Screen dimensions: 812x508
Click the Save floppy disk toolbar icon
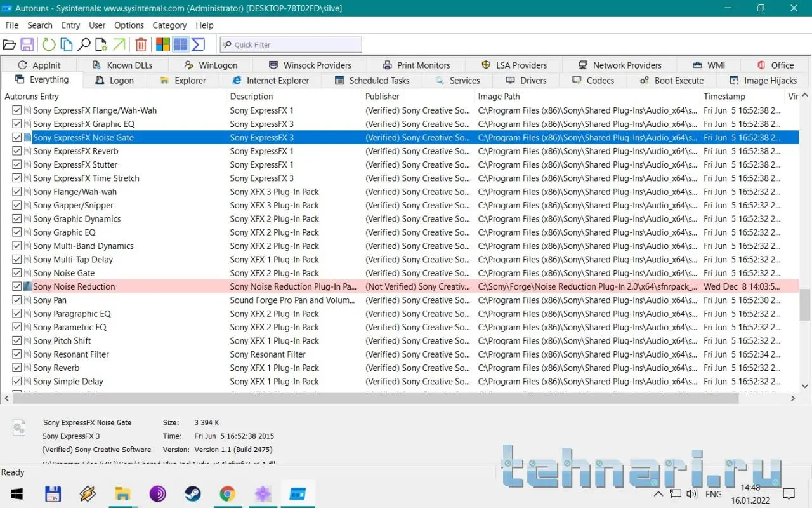click(x=27, y=44)
